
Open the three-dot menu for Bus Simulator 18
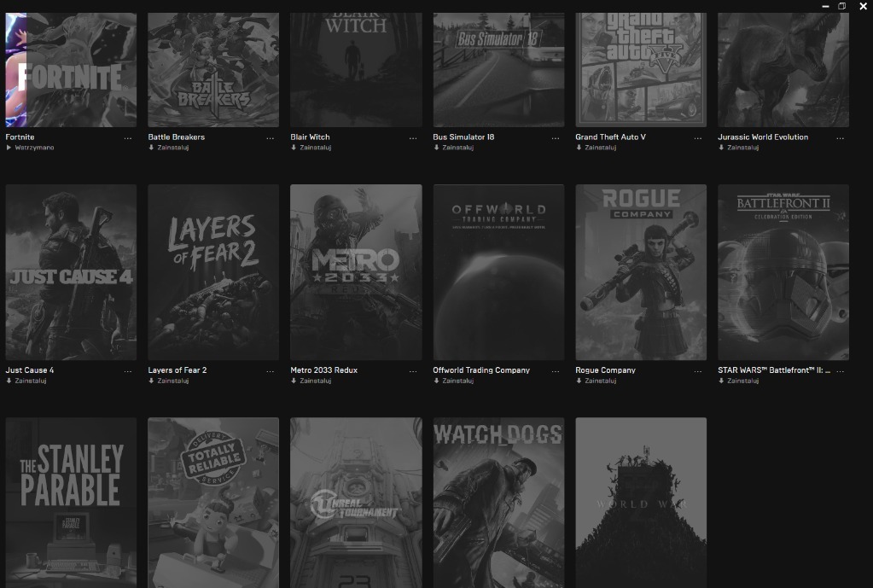pos(555,138)
